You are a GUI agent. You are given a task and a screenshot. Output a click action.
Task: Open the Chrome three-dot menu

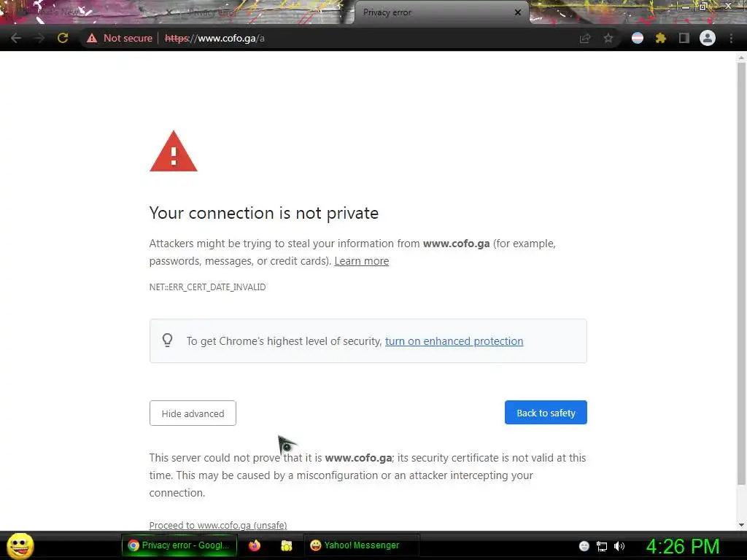coord(731,38)
